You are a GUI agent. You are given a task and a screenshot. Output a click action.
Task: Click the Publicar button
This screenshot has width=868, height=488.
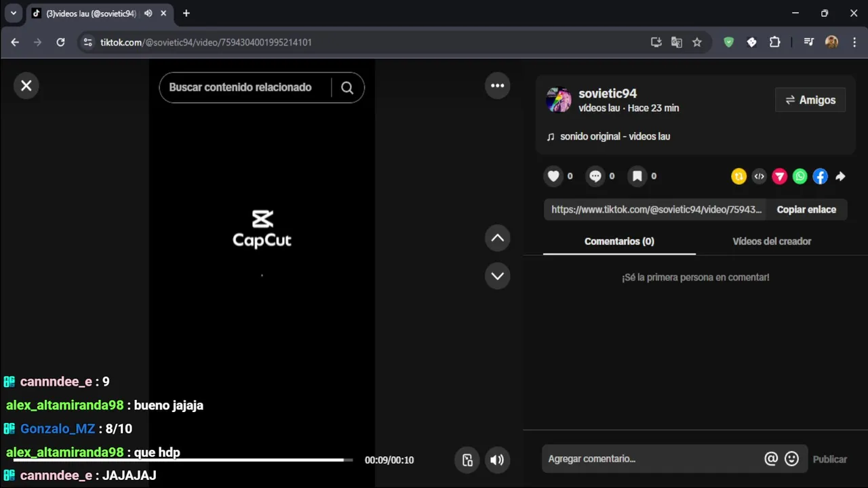pyautogui.click(x=830, y=459)
